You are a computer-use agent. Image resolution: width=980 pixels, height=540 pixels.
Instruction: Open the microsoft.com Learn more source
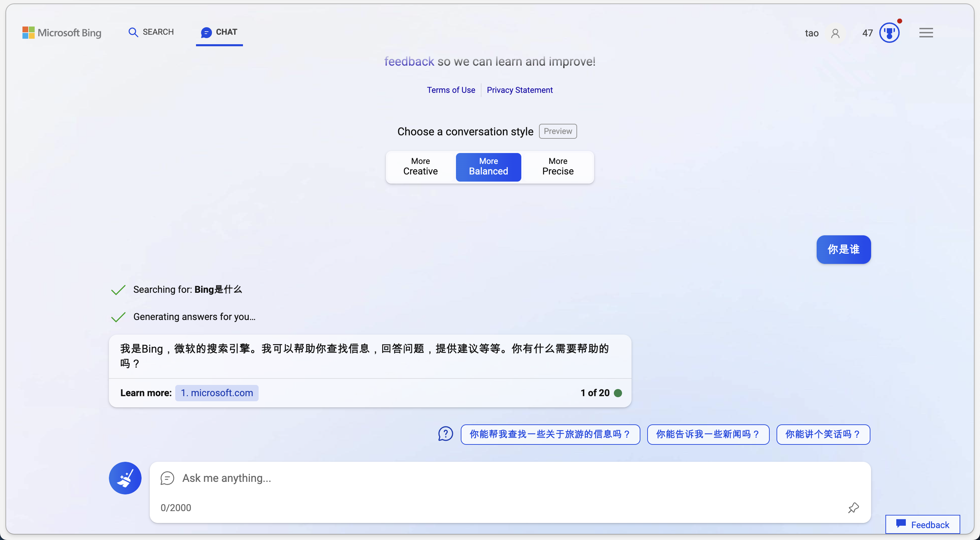[216, 393]
